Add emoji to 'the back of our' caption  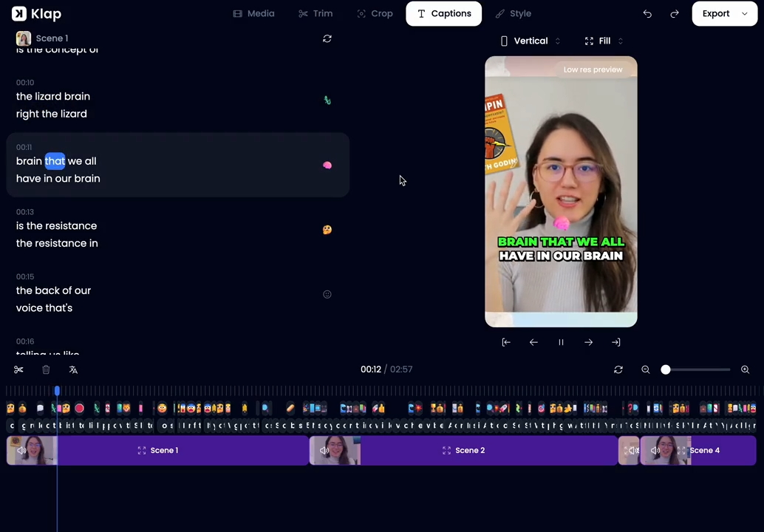coord(327,294)
